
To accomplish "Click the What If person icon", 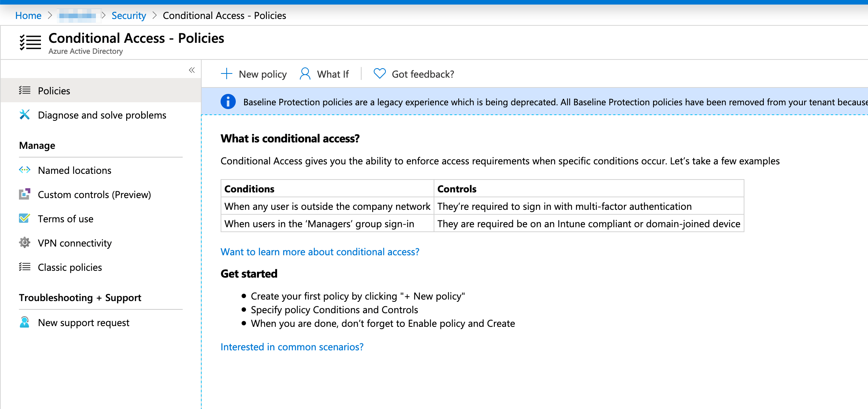I will (x=305, y=74).
